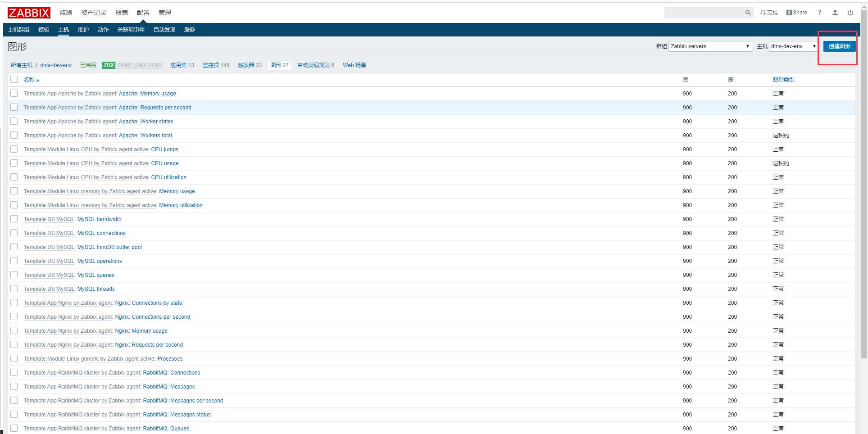Click the logout power icon
Screen dimensions: 868x434
tap(850, 13)
